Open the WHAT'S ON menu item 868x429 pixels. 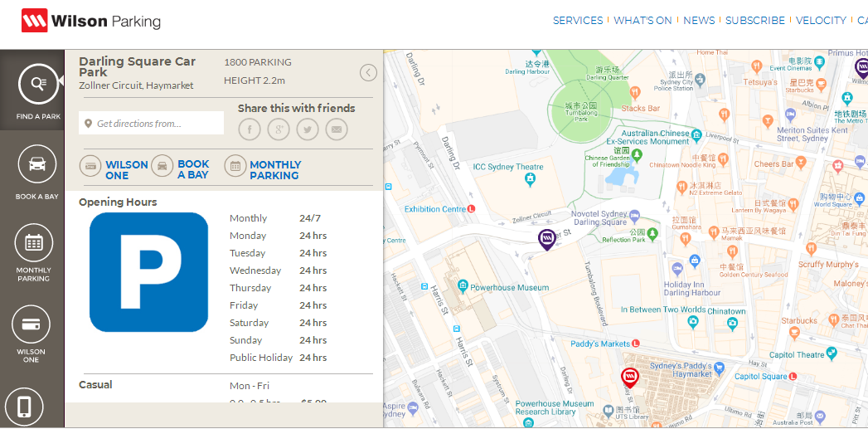(x=643, y=21)
